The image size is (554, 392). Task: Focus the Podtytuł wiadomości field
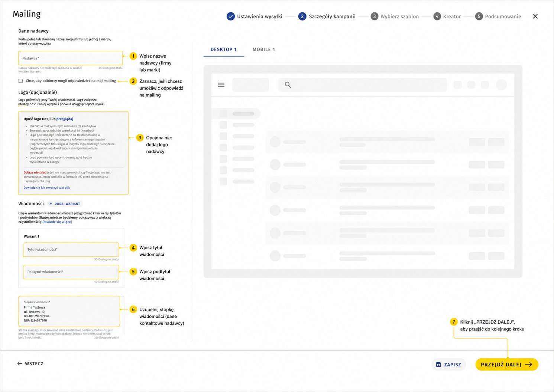click(71, 272)
